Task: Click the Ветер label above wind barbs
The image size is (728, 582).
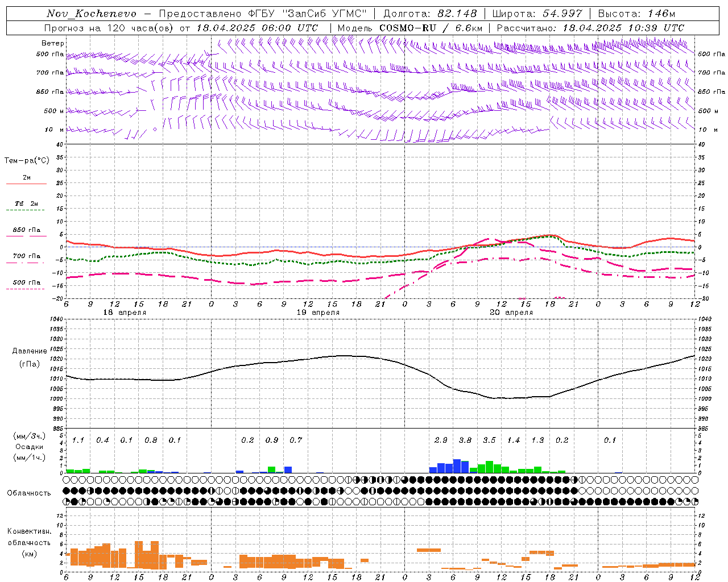Action: [x=53, y=43]
